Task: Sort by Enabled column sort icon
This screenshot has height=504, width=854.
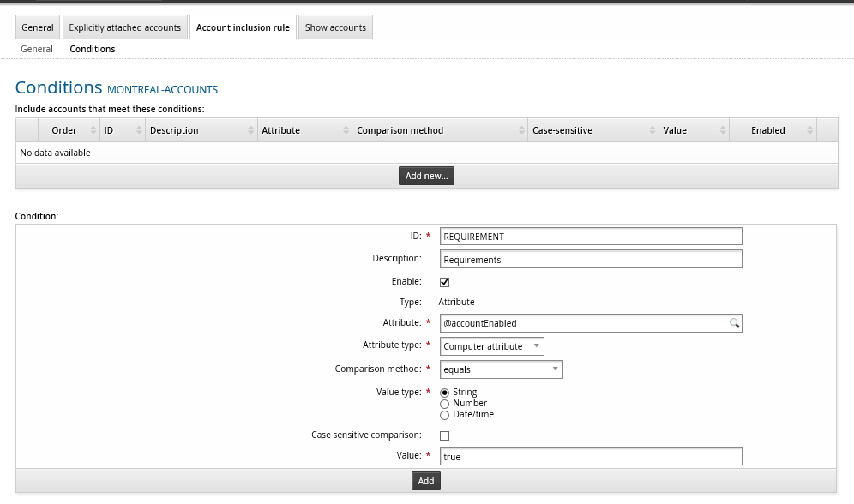Action: [809, 130]
